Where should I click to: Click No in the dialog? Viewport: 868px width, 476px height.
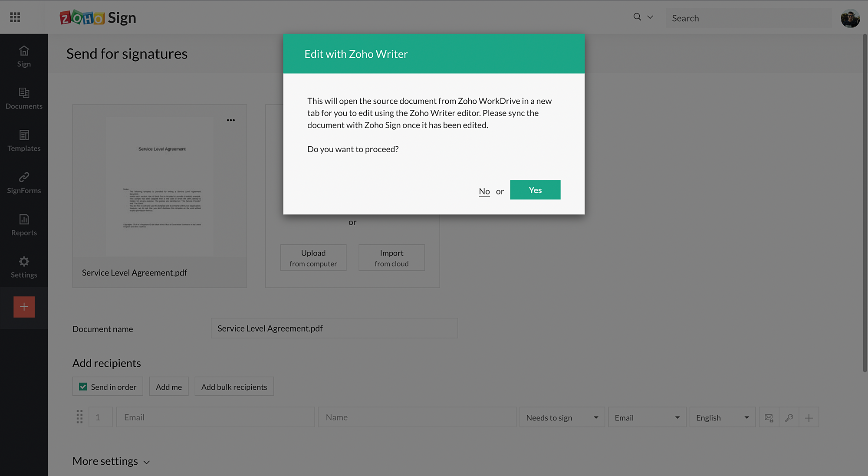click(484, 191)
